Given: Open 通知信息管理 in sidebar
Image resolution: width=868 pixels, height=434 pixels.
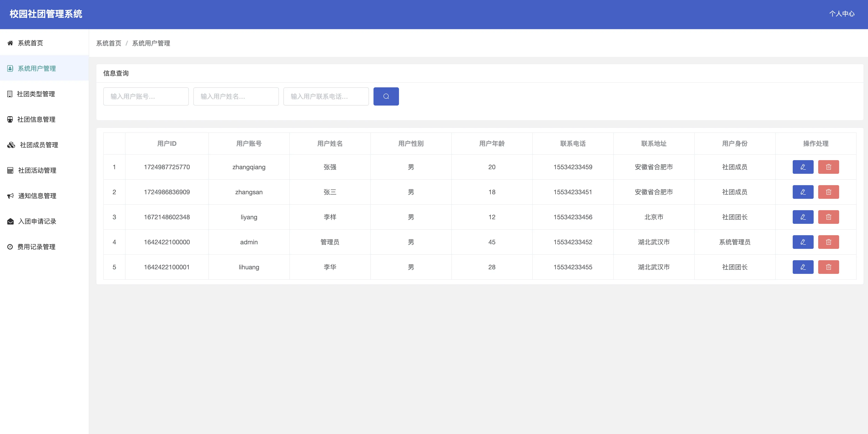Looking at the screenshot, I should point(37,196).
